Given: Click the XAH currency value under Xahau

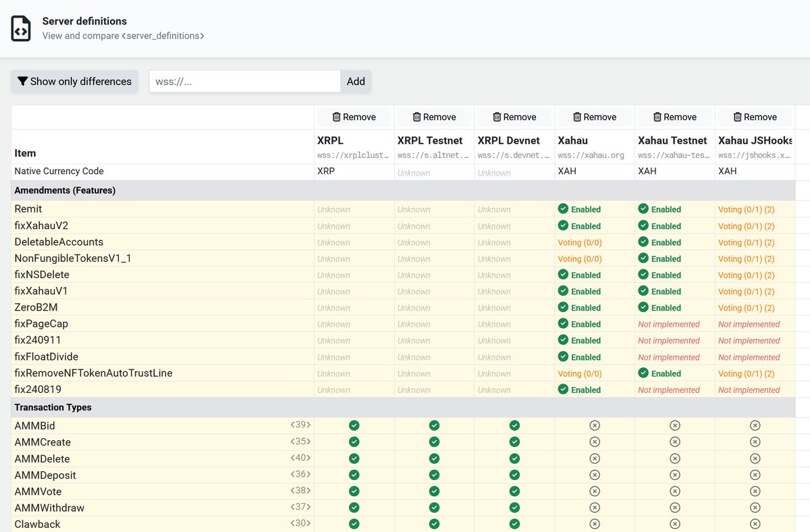Looking at the screenshot, I should point(567,171).
